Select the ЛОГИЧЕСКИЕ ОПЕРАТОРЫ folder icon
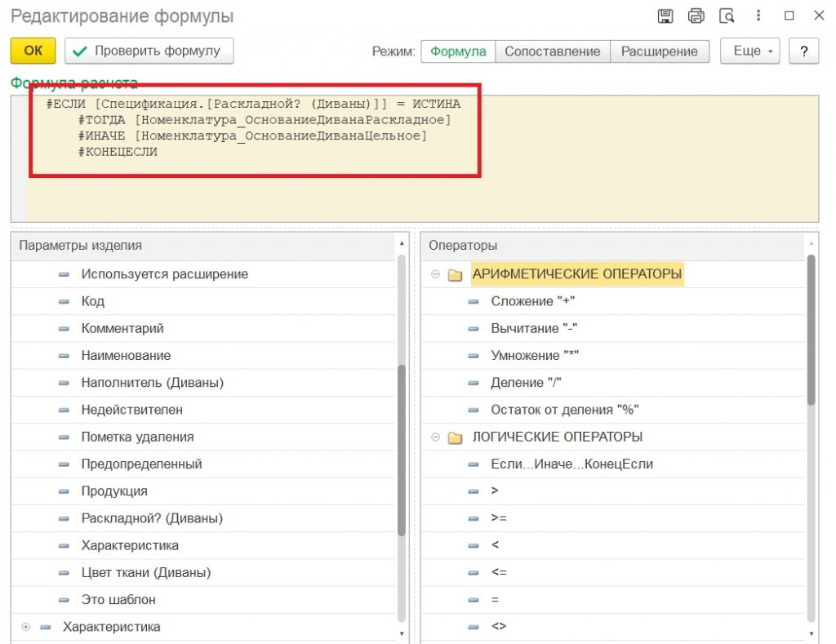 (455, 437)
